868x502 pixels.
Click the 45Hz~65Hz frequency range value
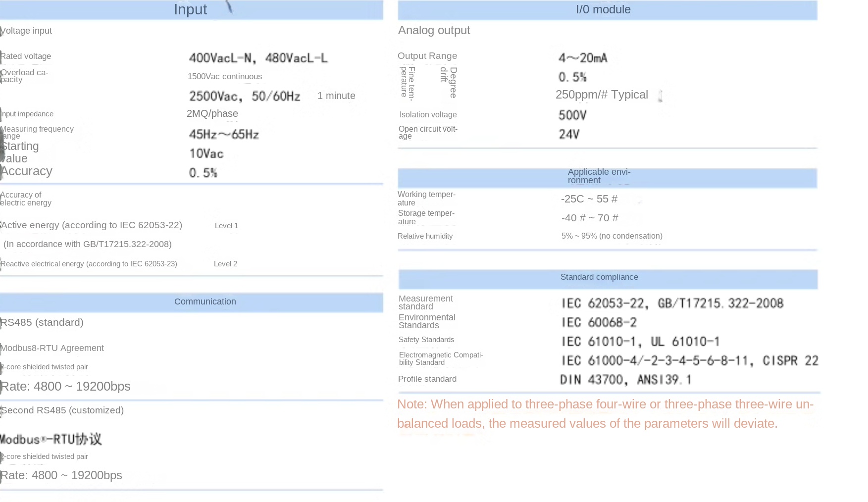tap(224, 134)
